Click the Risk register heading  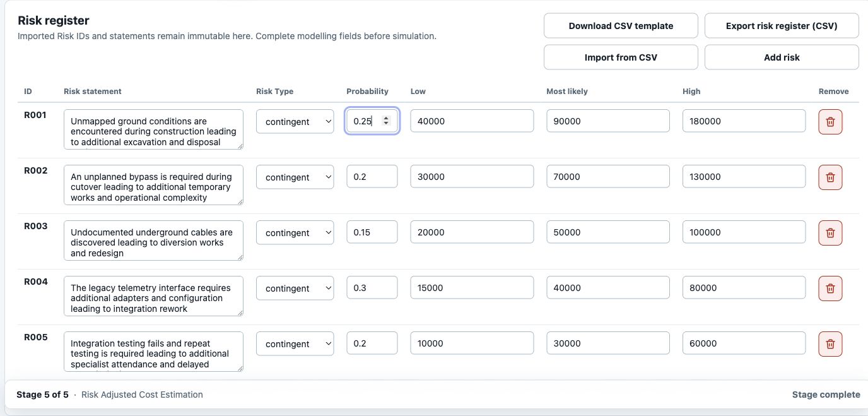[x=54, y=21]
